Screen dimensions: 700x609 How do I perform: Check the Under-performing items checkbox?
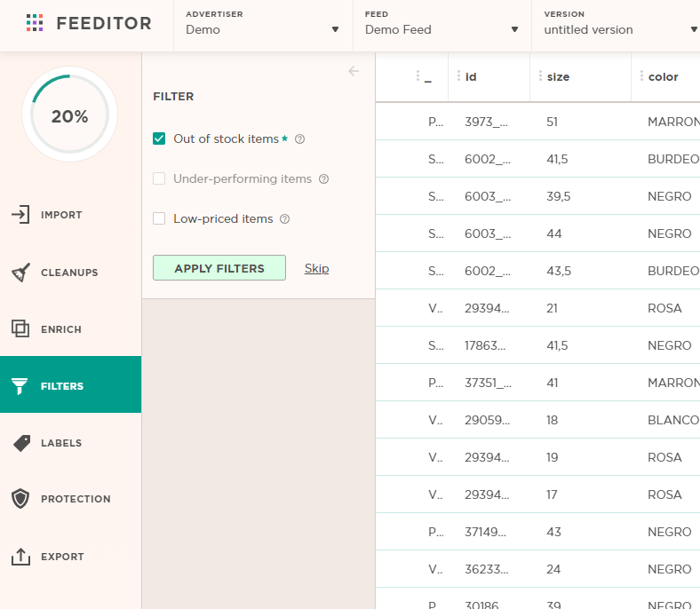click(x=159, y=178)
